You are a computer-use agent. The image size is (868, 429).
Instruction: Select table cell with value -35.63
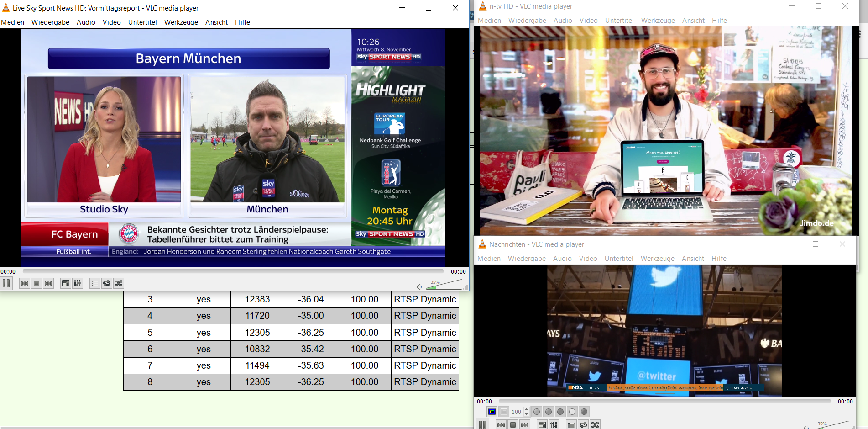pos(311,365)
